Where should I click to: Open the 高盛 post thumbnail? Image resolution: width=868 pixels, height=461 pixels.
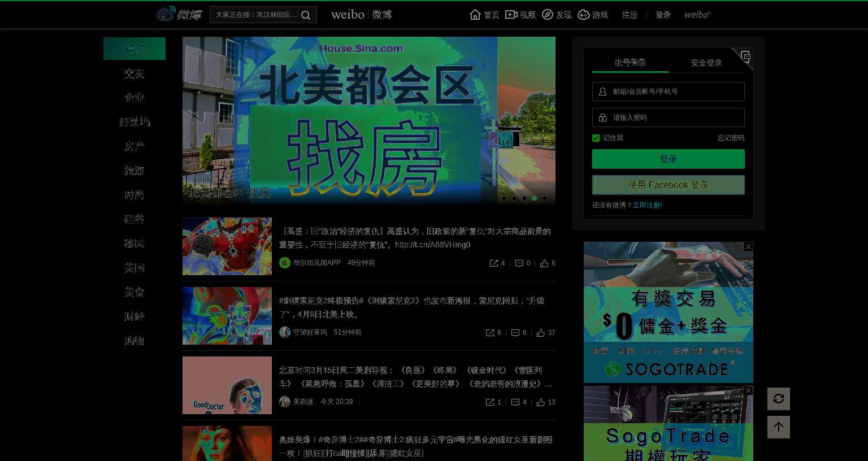(x=227, y=246)
